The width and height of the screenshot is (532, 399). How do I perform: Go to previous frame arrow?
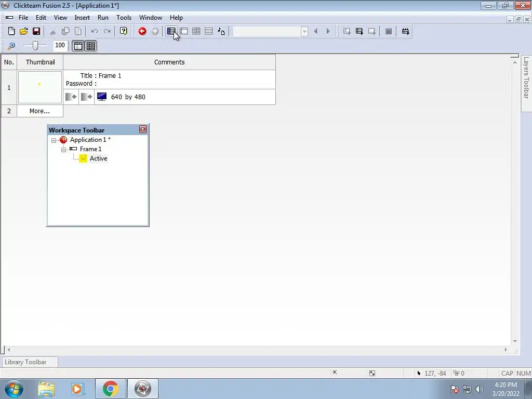click(315, 31)
